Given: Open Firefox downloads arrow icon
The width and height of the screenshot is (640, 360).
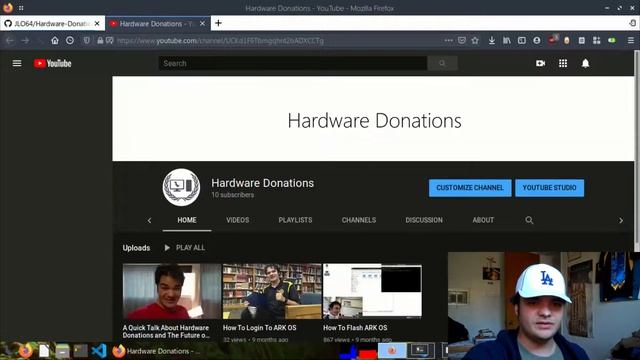Looking at the screenshot, I should tap(492, 40).
